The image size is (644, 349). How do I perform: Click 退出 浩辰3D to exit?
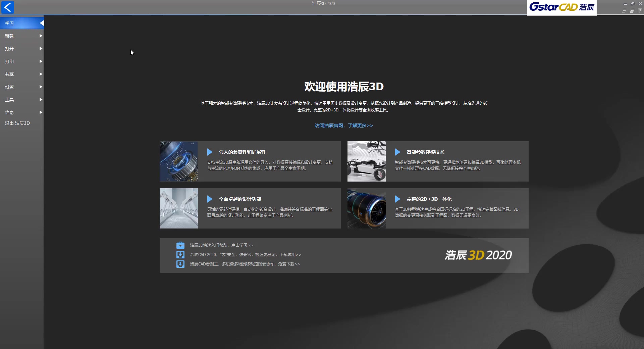coord(17,123)
